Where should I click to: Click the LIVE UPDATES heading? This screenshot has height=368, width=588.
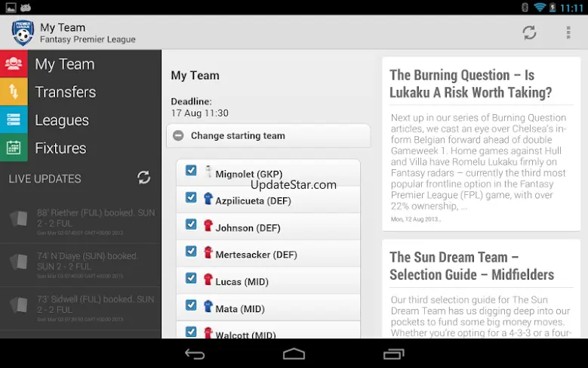tap(45, 179)
